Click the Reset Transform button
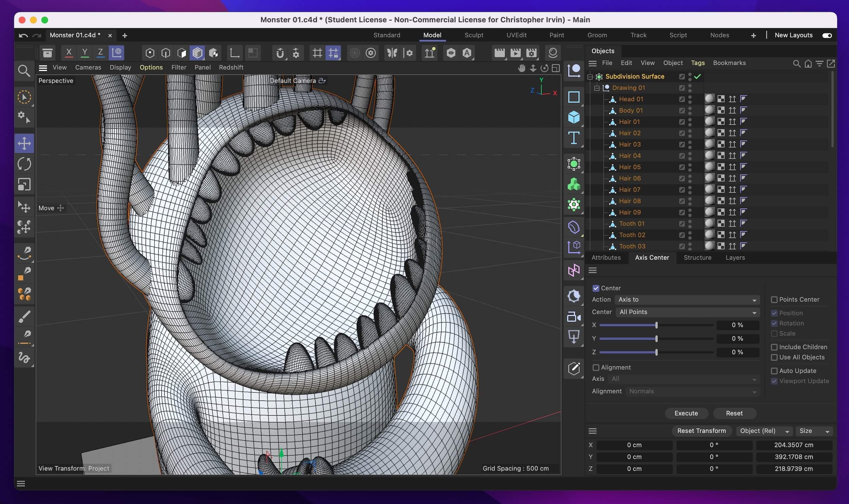 pyautogui.click(x=701, y=431)
